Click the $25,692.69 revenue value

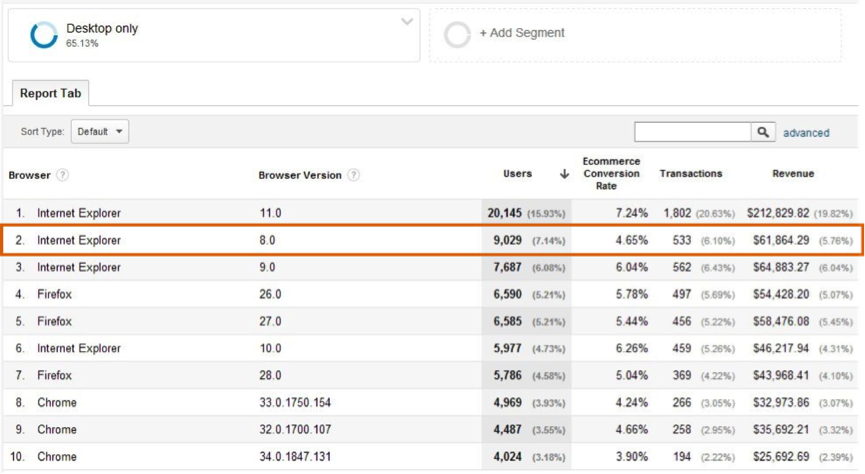click(x=781, y=456)
